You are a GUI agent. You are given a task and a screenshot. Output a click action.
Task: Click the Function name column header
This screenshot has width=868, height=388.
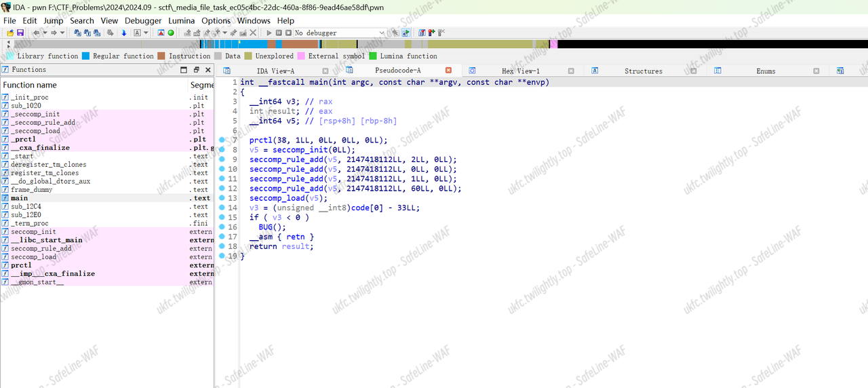[x=30, y=85]
